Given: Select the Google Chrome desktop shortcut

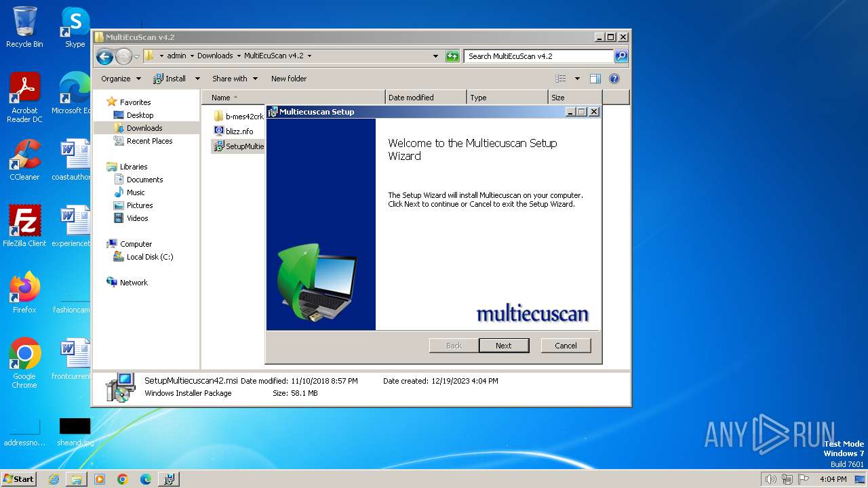Looking at the screenshot, I should [x=24, y=363].
